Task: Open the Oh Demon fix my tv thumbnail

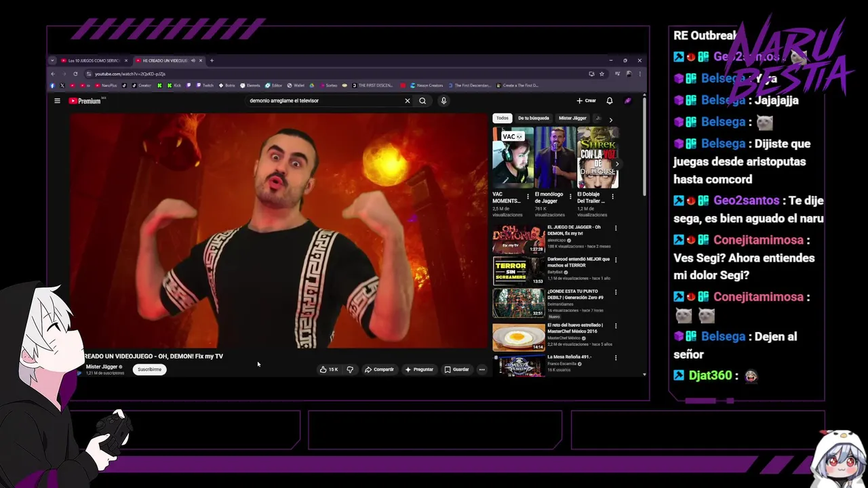Action: coord(519,239)
